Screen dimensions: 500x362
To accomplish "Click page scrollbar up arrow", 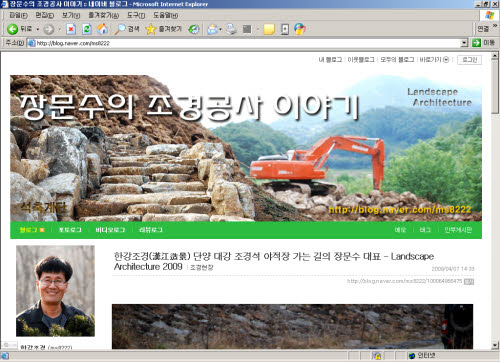I will click(x=495, y=56).
